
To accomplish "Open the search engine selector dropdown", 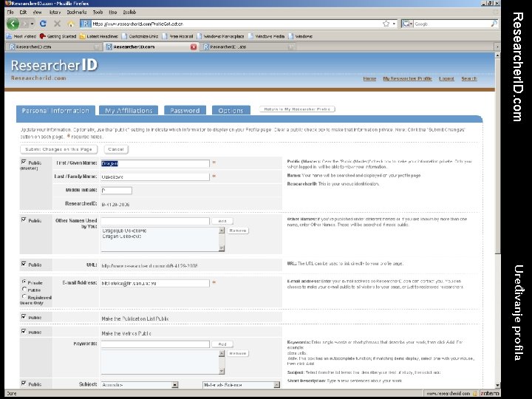I will (407, 24).
